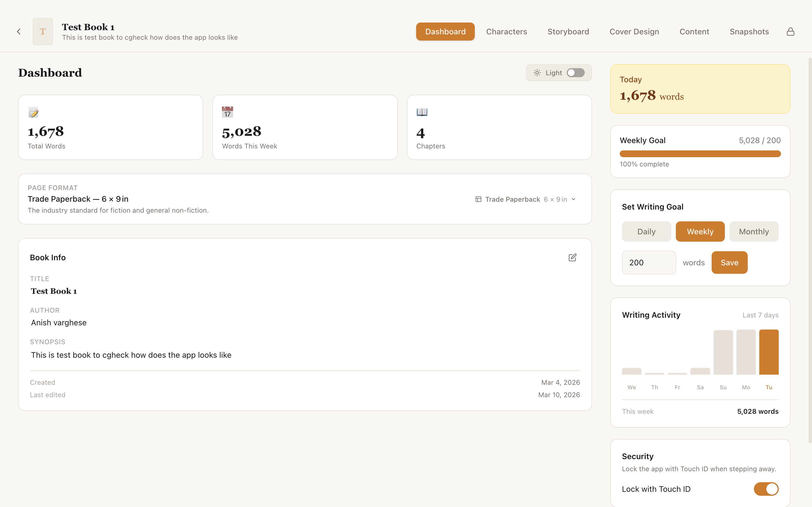Click the 200 words input field
This screenshot has width=812, height=507.
coord(648,262)
